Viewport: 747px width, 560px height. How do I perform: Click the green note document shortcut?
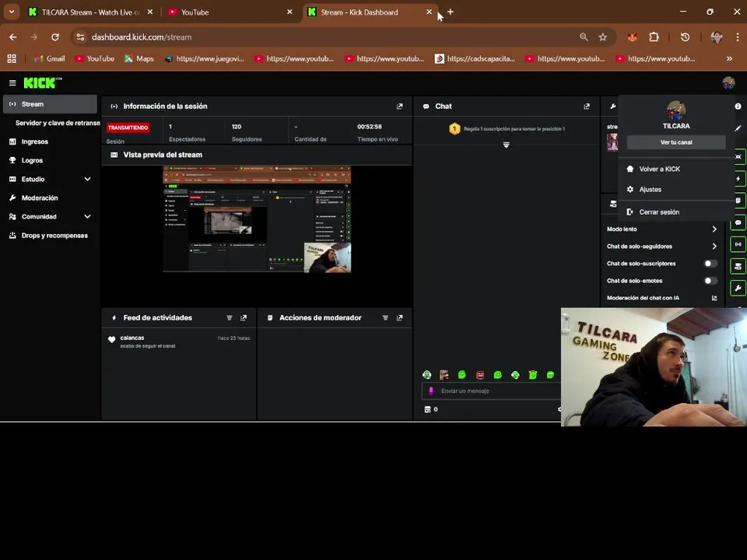tap(738, 201)
